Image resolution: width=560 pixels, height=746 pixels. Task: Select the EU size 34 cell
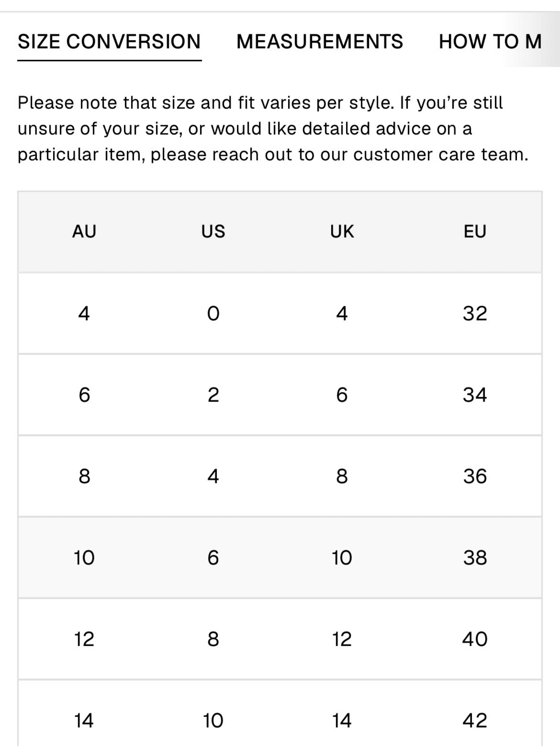click(x=475, y=395)
